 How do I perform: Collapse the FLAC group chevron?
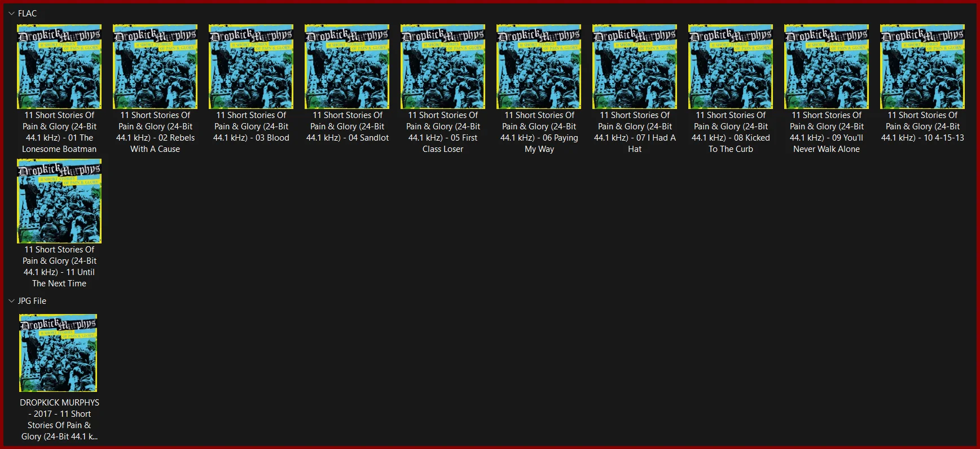coord(11,14)
